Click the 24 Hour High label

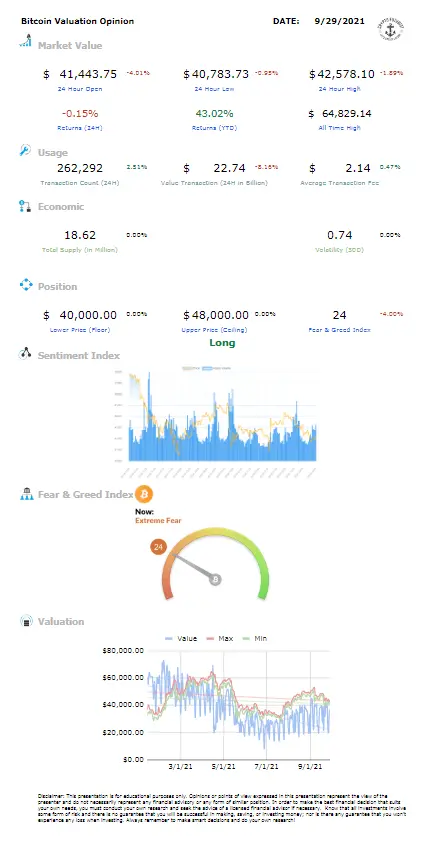[x=339, y=88]
